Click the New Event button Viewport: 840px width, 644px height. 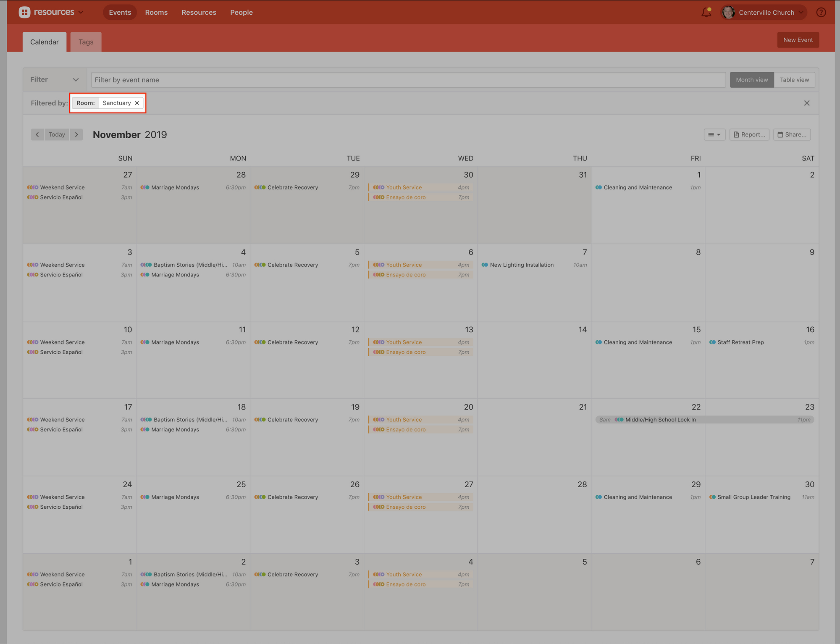[798, 40]
